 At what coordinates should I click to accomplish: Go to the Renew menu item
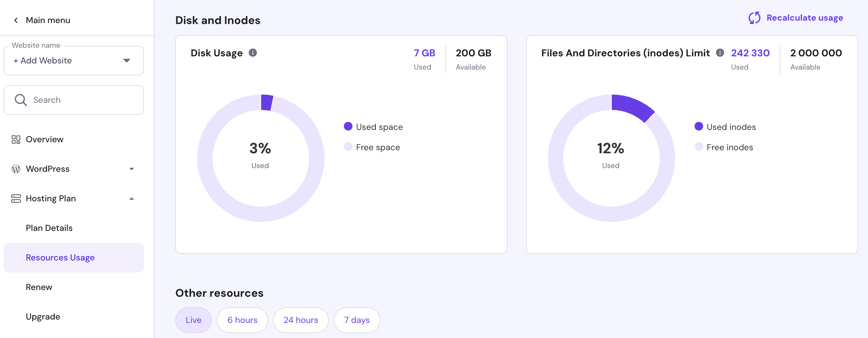click(x=39, y=287)
